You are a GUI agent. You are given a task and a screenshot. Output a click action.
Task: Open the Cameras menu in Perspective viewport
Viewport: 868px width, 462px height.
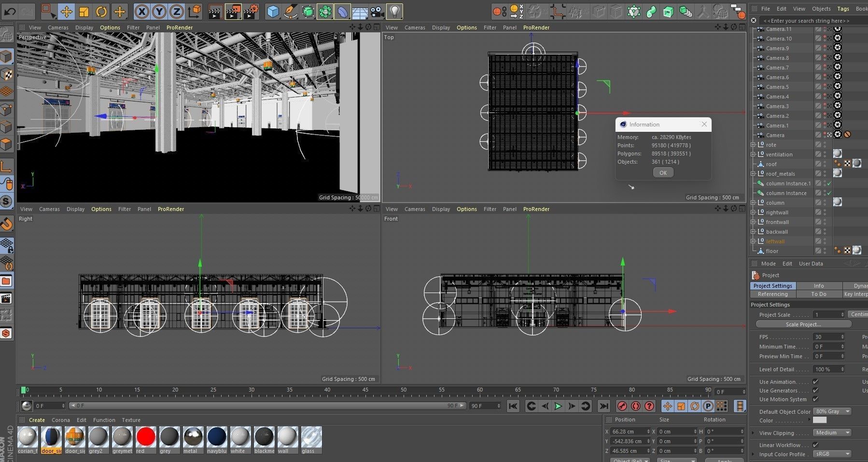pyautogui.click(x=58, y=28)
